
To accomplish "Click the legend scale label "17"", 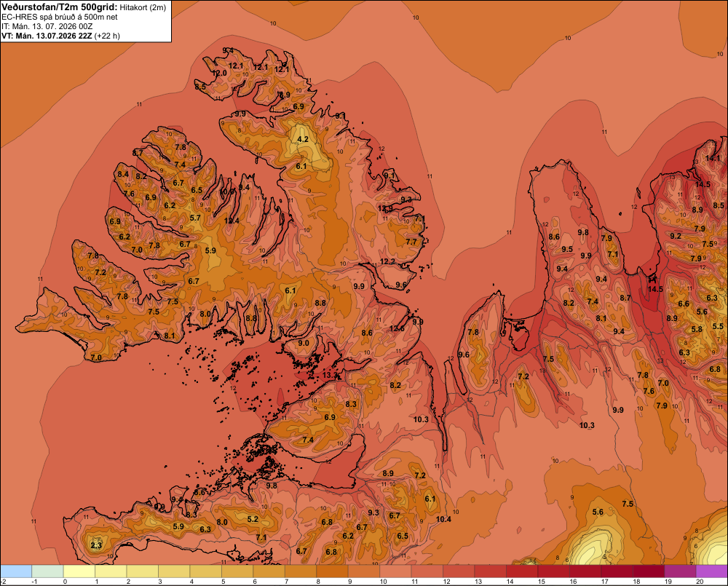I will (x=605, y=582).
